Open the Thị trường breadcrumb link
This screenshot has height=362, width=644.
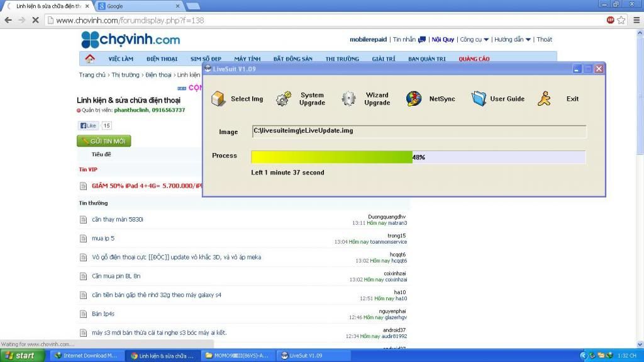tap(125, 75)
